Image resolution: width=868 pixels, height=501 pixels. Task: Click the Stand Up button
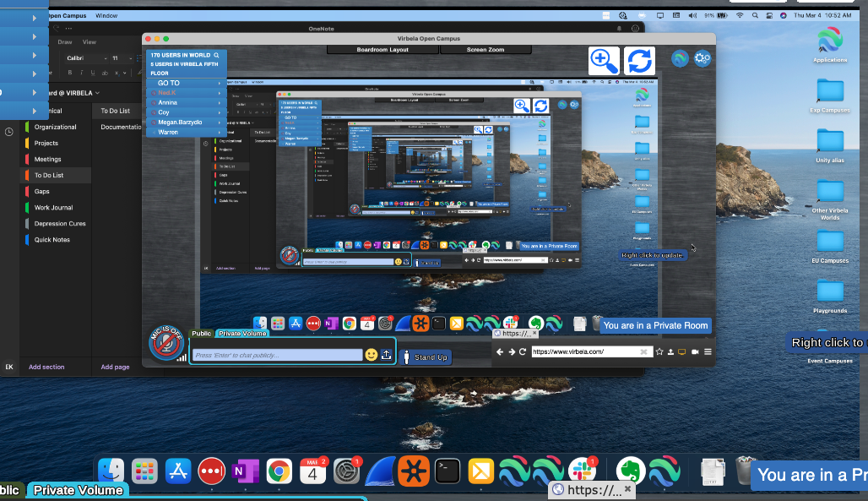point(426,357)
